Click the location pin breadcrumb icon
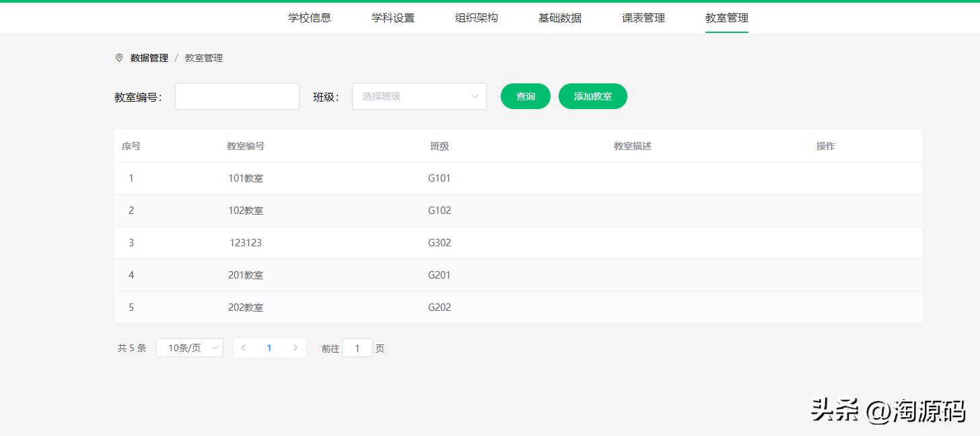The width and height of the screenshot is (980, 436). click(x=118, y=58)
